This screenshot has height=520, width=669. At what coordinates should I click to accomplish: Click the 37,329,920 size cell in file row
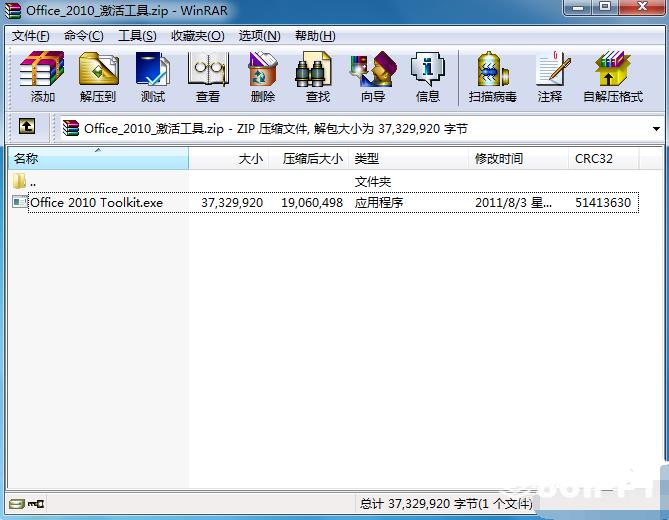click(x=232, y=202)
